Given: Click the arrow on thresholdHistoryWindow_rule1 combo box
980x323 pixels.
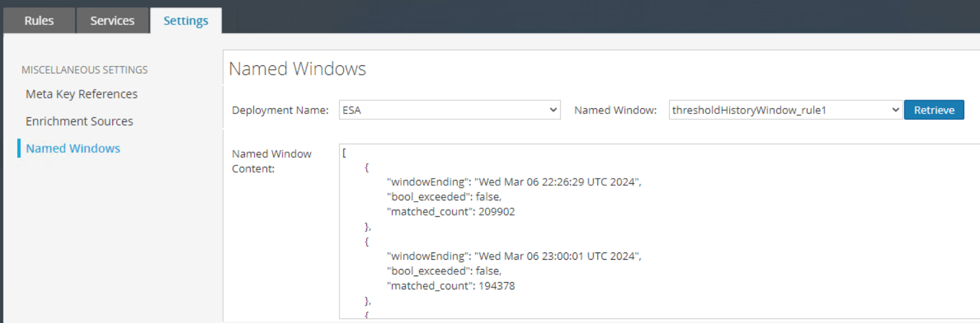Looking at the screenshot, I should (x=895, y=110).
